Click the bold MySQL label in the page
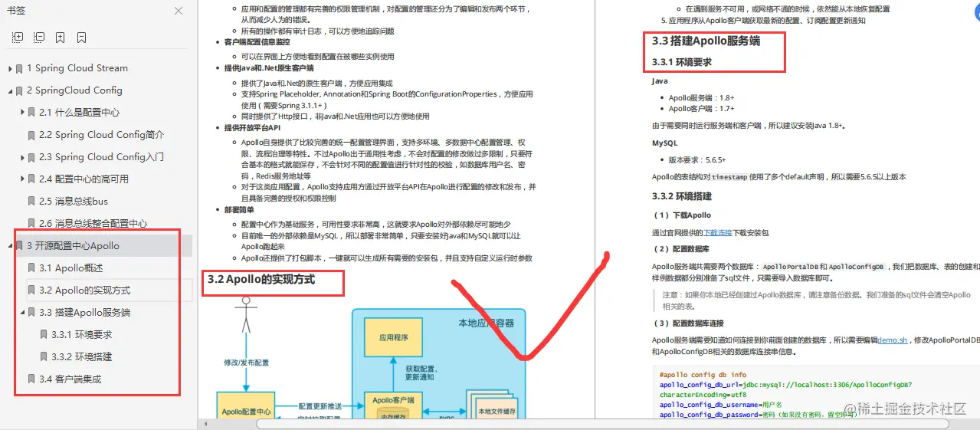Screen dimensions: 980x430 [x=664, y=143]
